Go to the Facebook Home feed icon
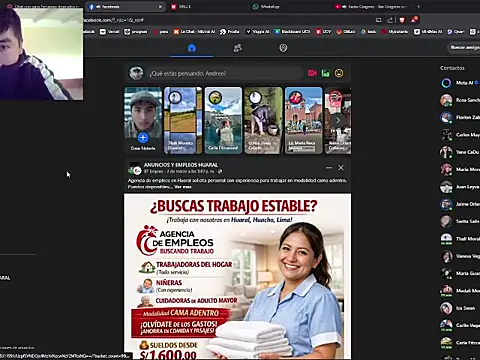This screenshot has width=480, height=360. coord(192,48)
